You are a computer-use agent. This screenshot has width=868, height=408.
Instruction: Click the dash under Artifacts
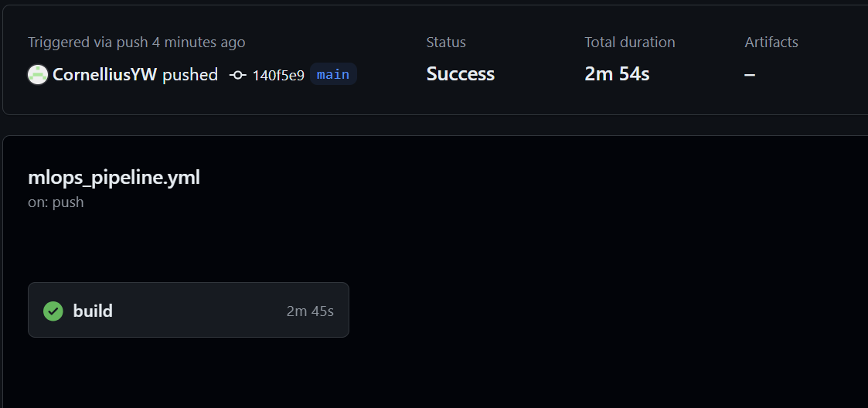(x=750, y=75)
